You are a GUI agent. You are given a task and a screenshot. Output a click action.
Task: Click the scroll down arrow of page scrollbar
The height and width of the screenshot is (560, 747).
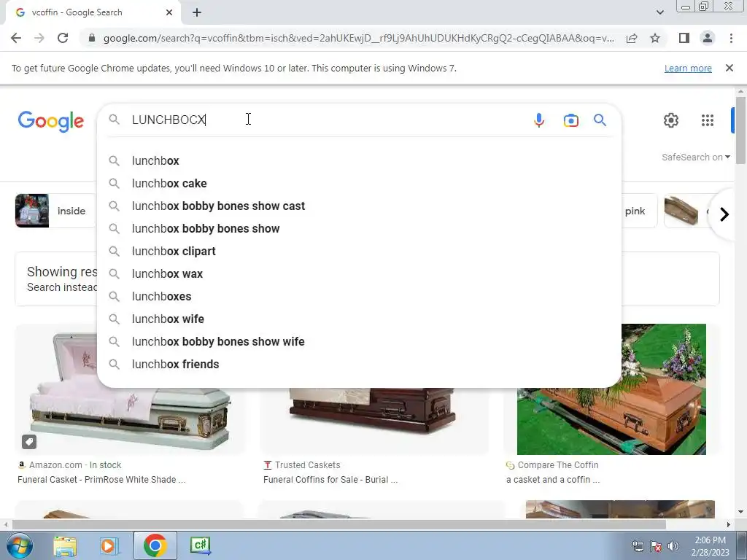tap(740, 512)
